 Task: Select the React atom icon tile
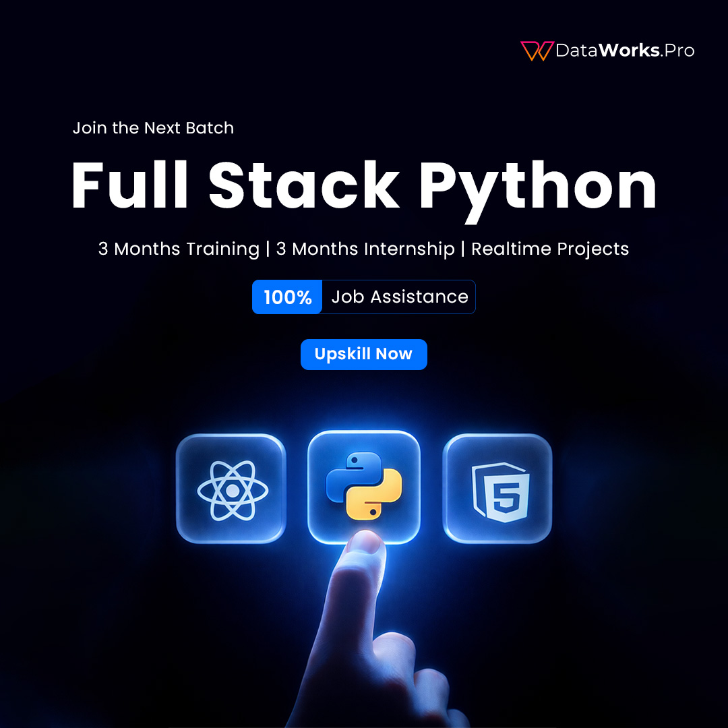231,489
